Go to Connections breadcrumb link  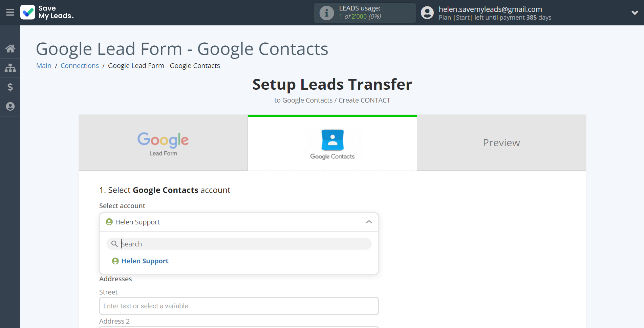click(x=80, y=66)
